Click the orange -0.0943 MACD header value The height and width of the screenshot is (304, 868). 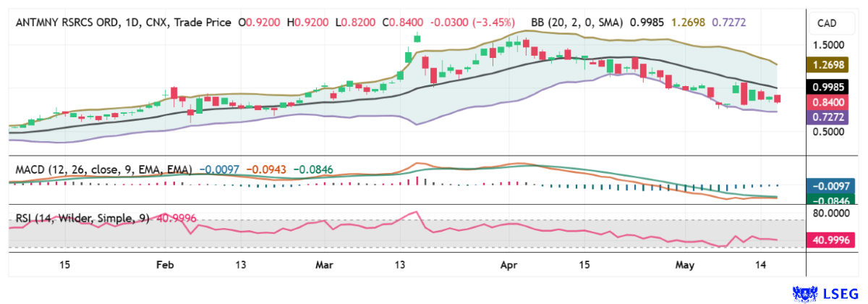(265, 169)
